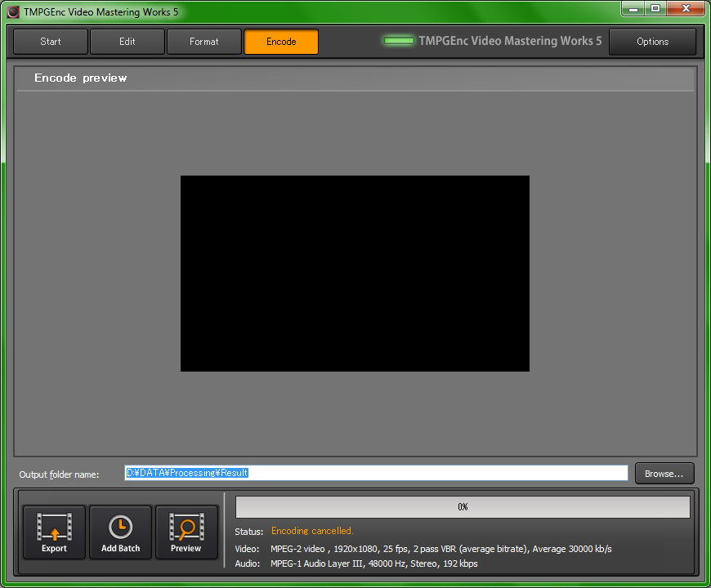Image resolution: width=711 pixels, height=588 pixels.
Task: Click the black encode preview area
Action: 355,274
